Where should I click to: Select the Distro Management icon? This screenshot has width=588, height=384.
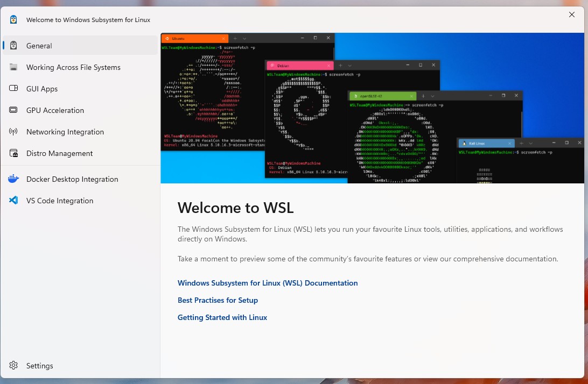(x=14, y=153)
